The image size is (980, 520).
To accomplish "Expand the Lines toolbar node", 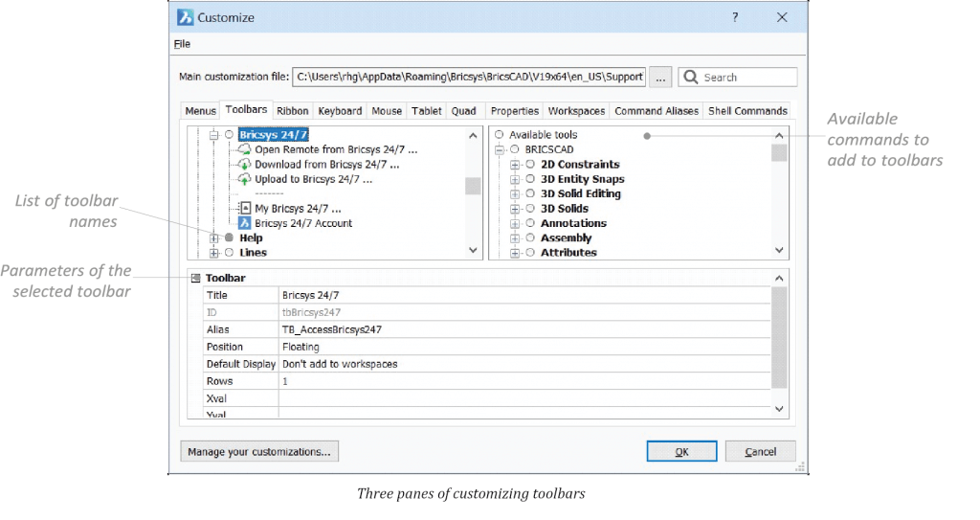I will coord(213,253).
